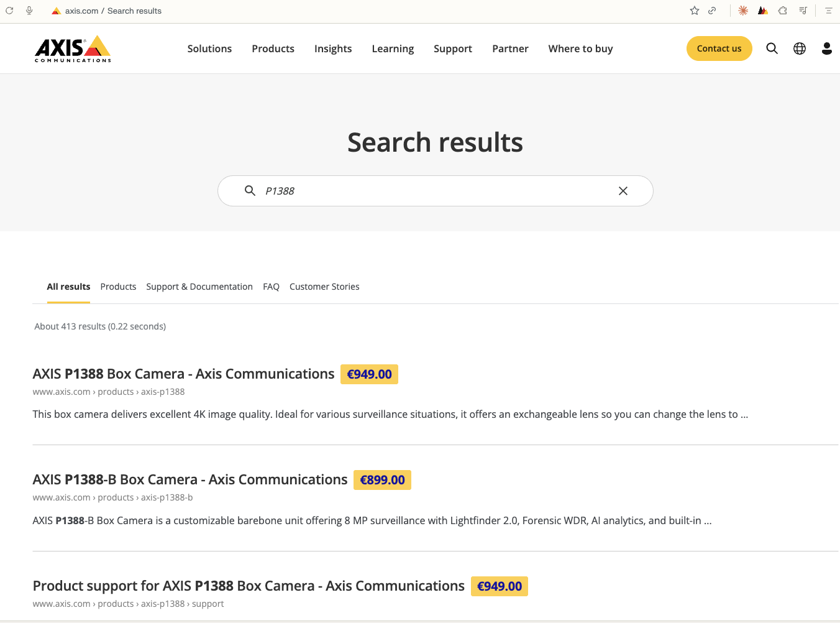Switch to Customer Stories tab
The image size is (840, 623).
(324, 287)
